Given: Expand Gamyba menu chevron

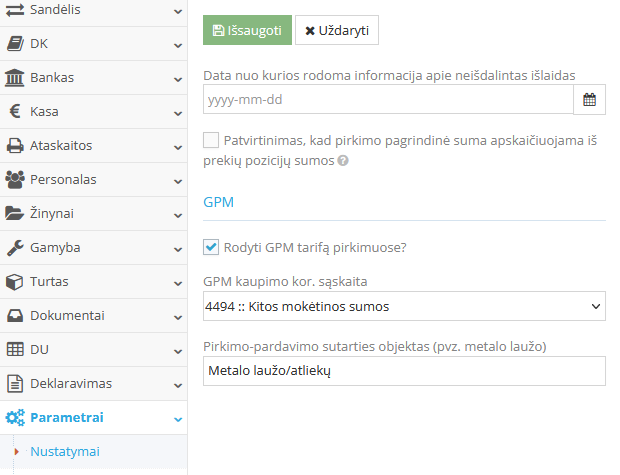Looking at the screenshot, I should tap(178, 250).
